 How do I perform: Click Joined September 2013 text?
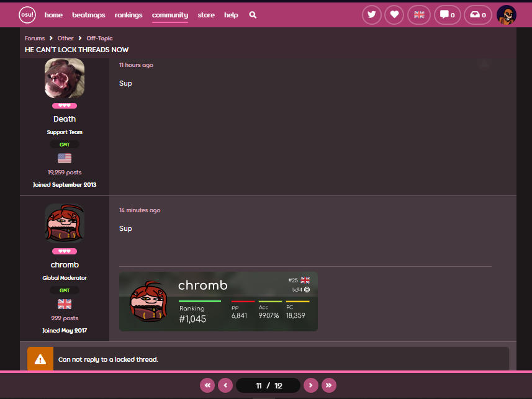click(65, 185)
